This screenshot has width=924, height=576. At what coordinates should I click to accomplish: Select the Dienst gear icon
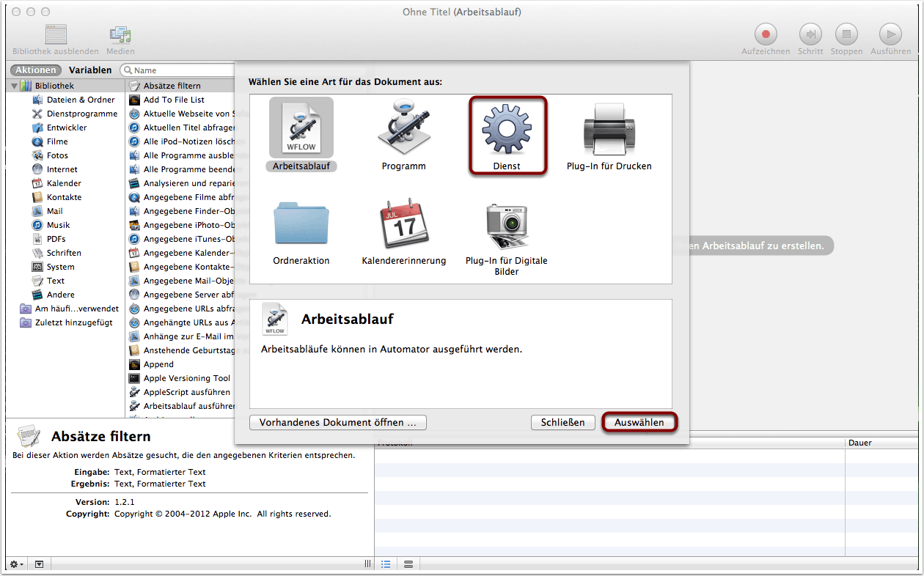[507, 128]
